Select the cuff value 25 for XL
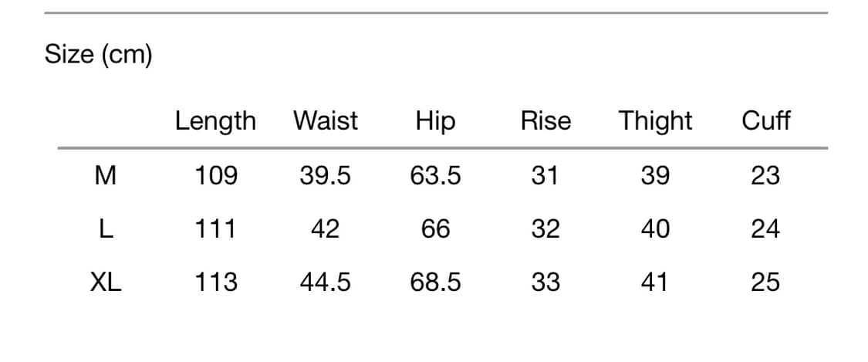The width and height of the screenshot is (868, 362). tap(765, 282)
